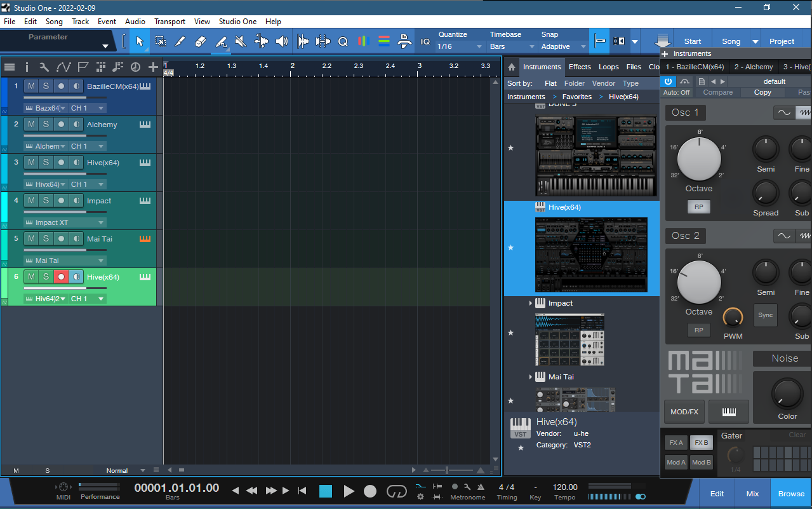812x509 pixels.
Task: Open the track list icon
Action: 10,67
